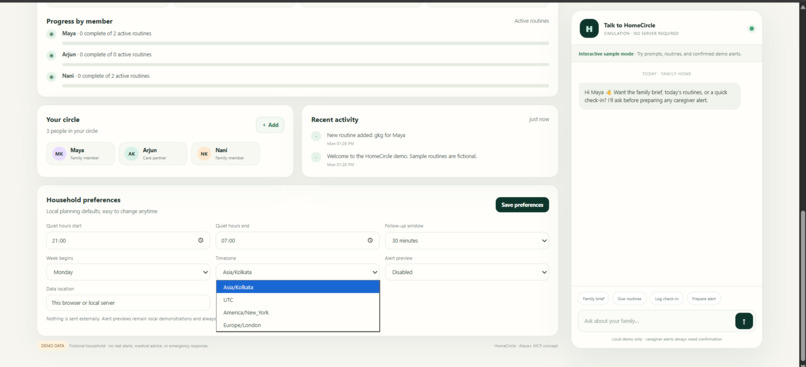Click Maya's progress bar

pos(305,43)
